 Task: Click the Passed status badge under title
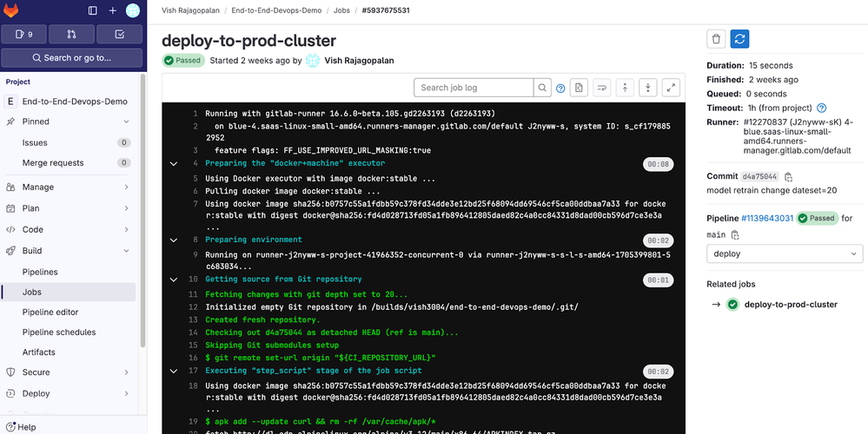(x=183, y=61)
